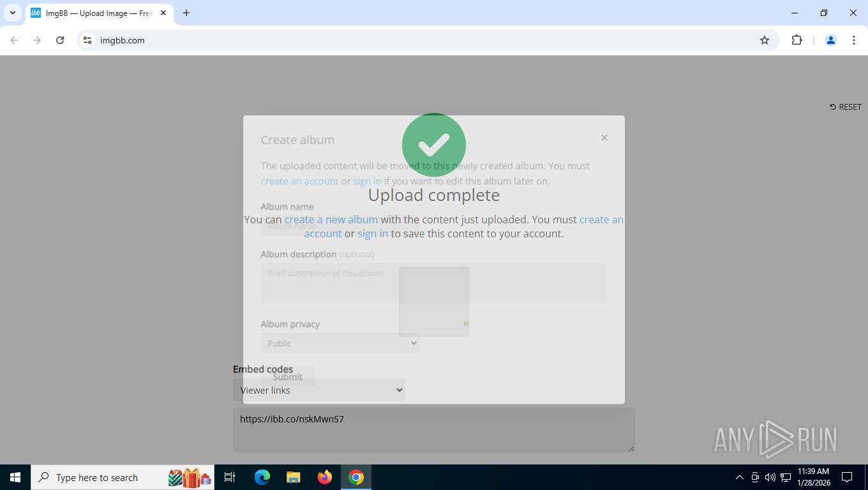Go back to previous page

(x=14, y=40)
